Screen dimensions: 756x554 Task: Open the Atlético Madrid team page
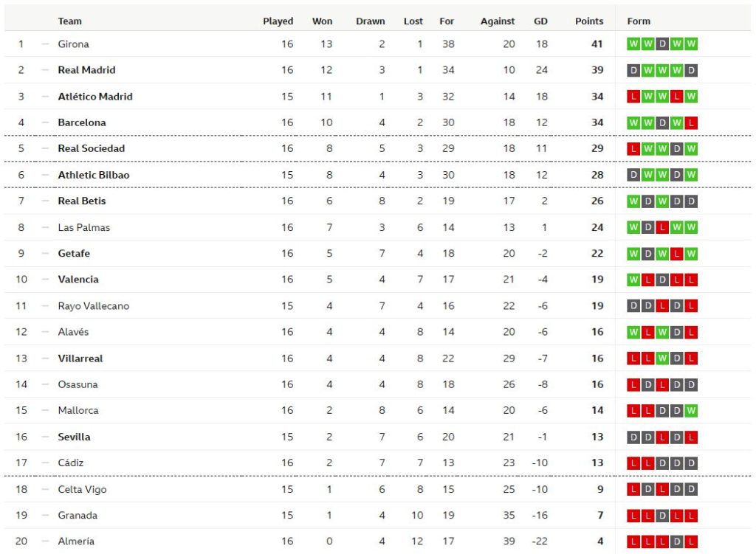(95, 97)
